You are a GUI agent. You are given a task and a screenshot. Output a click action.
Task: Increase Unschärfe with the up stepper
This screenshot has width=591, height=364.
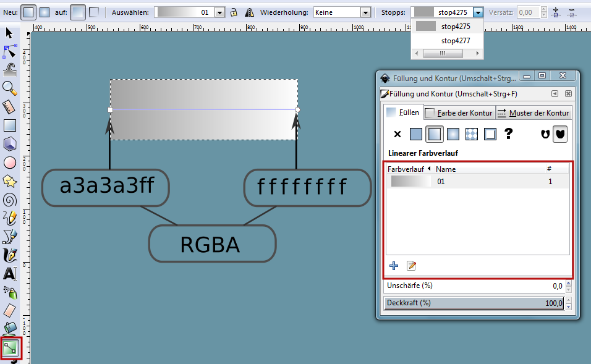[568, 283]
